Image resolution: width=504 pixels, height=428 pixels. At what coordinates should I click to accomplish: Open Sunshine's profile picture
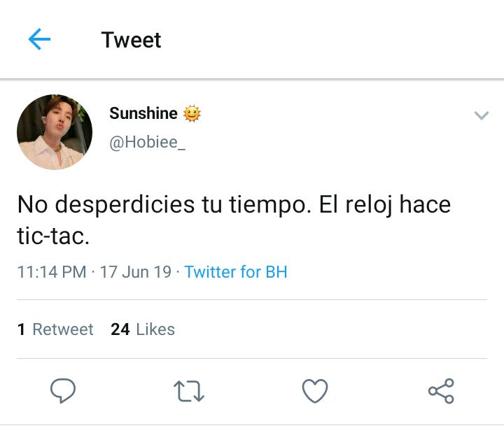pos(55,132)
